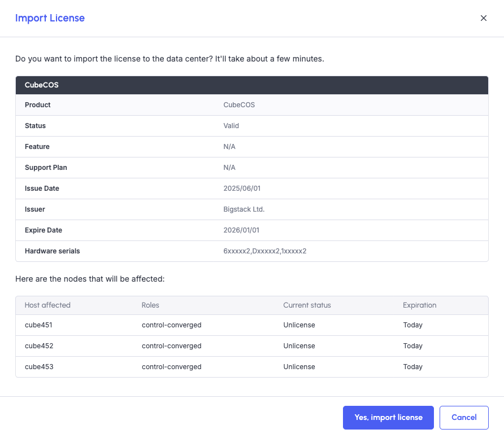Click the Expiration column header
The height and width of the screenshot is (438, 504).
pos(420,305)
